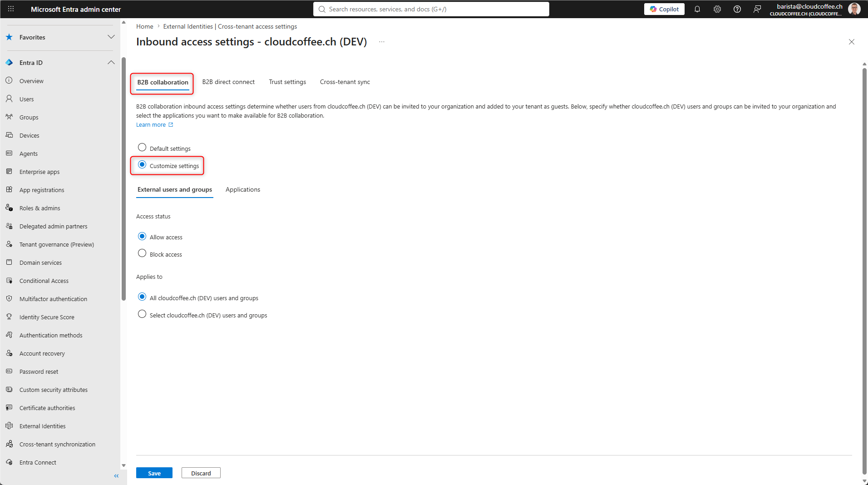Select All cloudcoffee.ch (DEV) users and groups

[142, 297]
